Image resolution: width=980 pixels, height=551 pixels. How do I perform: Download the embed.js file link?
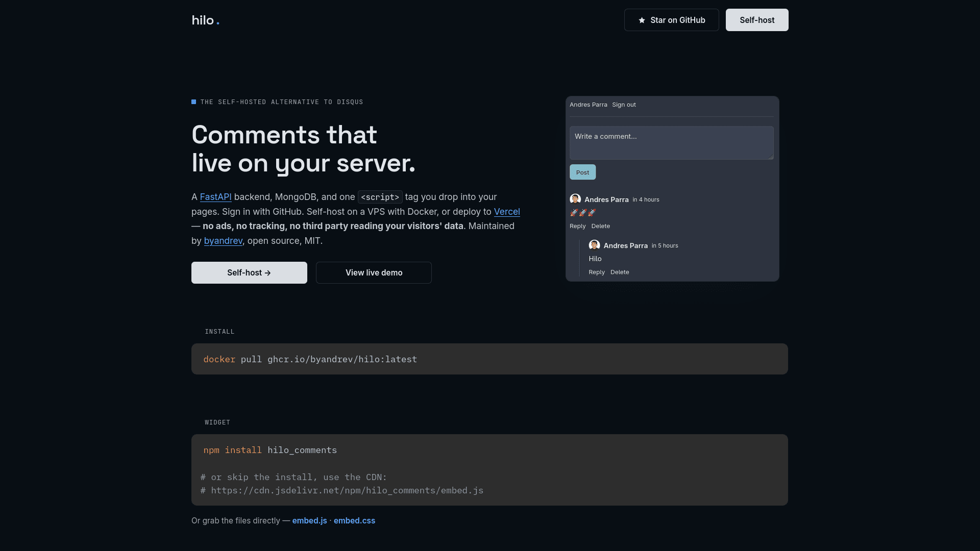click(309, 521)
